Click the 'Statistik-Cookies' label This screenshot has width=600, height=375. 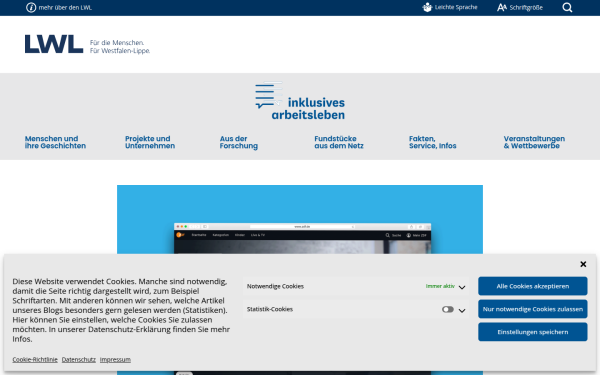270,309
